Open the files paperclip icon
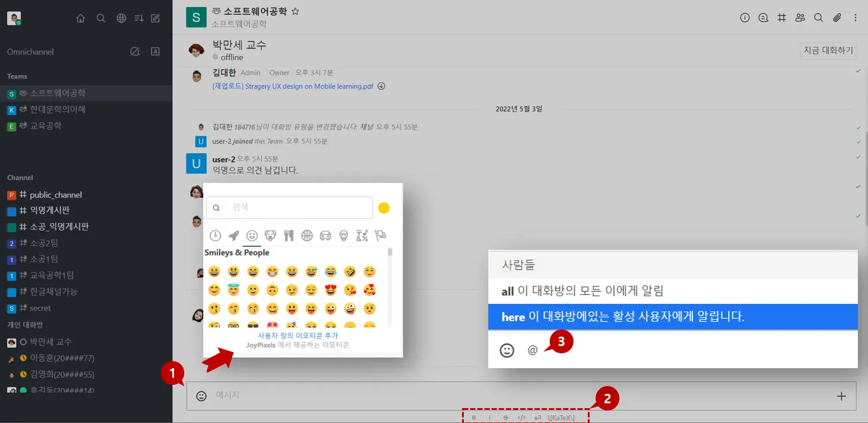868x423 pixels. (x=837, y=18)
